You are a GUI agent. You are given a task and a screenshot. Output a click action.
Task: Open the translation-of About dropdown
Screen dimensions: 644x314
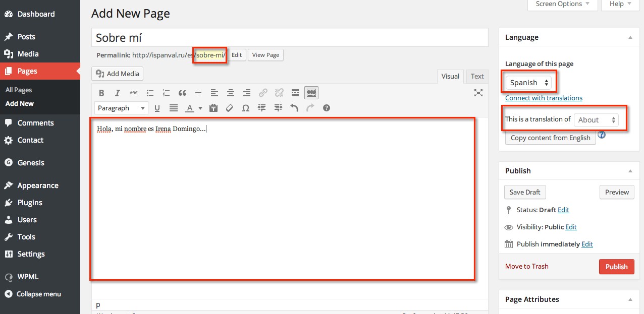[x=597, y=120]
